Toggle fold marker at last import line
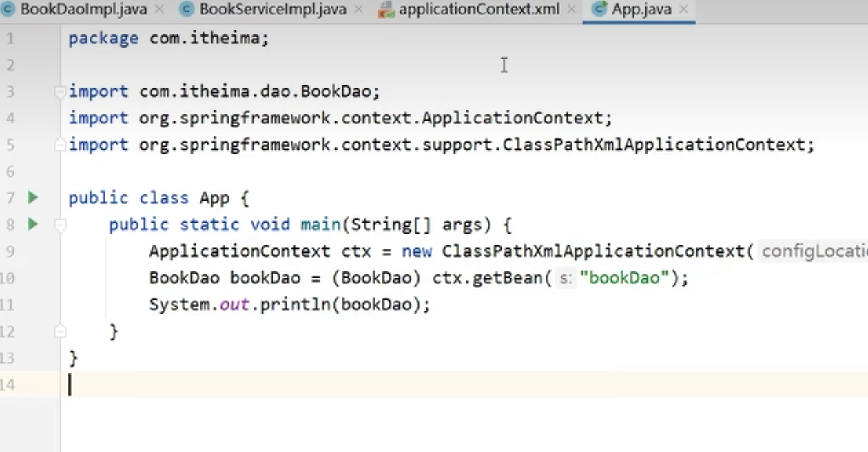 (x=61, y=145)
